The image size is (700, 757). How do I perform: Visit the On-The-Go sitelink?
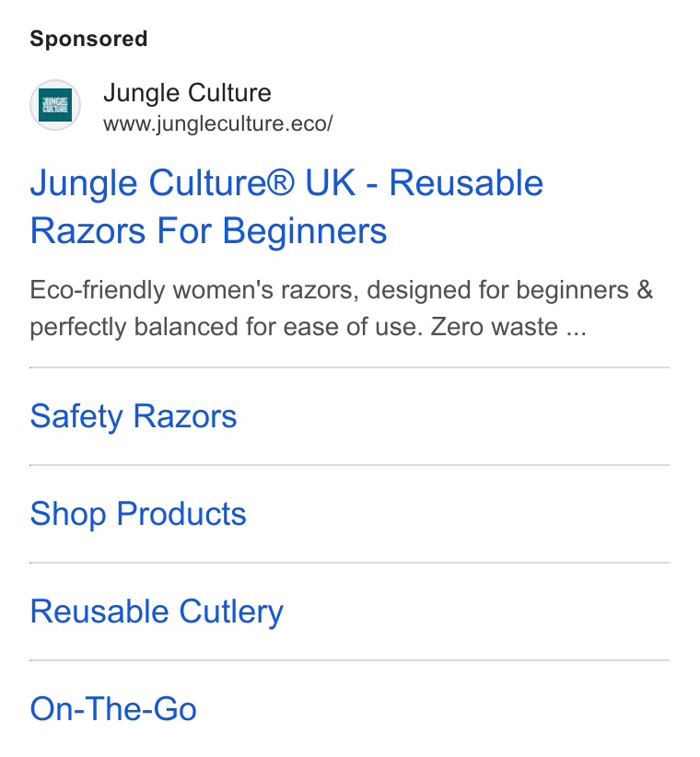click(x=113, y=709)
